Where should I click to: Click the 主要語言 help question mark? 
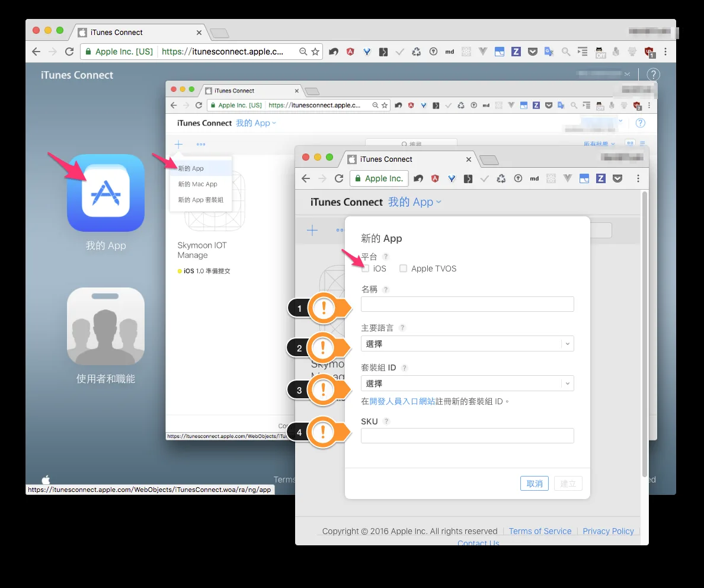(402, 328)
